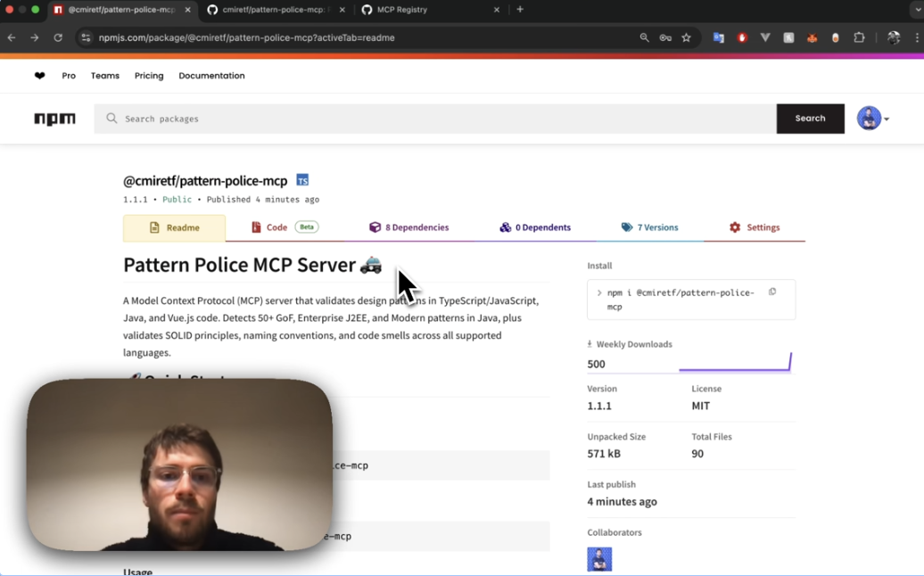This screenshot has width=924, height=576.
Task: Click the Version value 1.1.1 in sidebar
Action: pyautogui.click(x=599, y=406)
